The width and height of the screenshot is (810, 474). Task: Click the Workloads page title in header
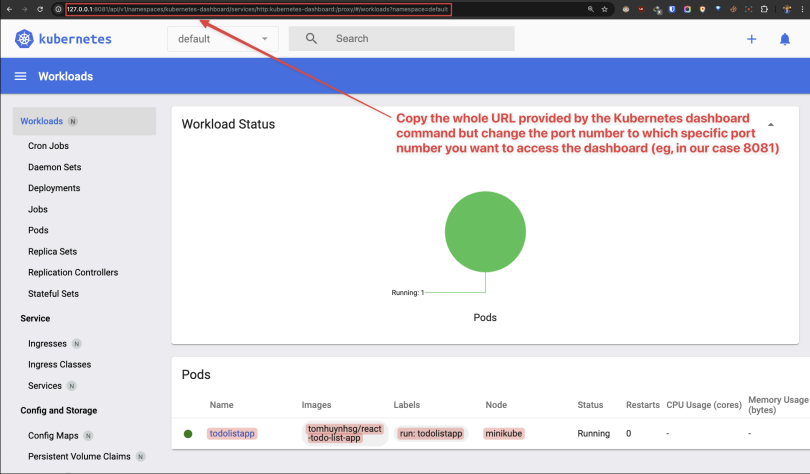(x=66, y=76)
